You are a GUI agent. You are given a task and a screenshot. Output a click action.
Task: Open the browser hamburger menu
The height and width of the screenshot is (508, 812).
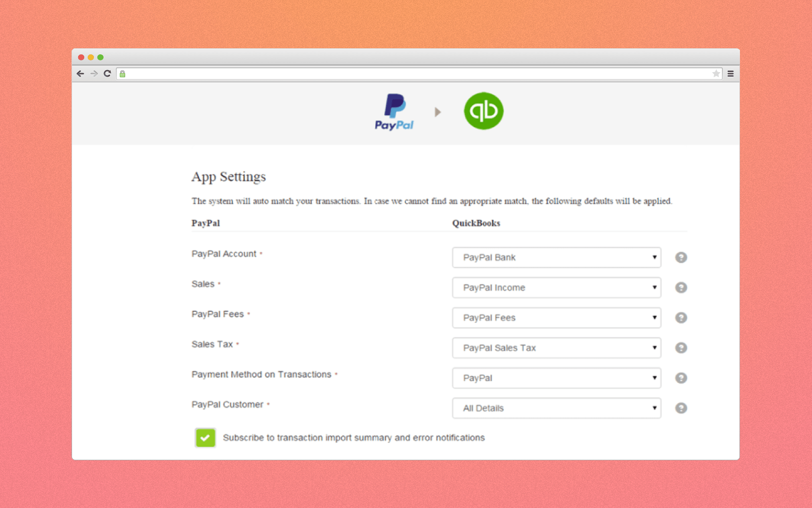731,74
